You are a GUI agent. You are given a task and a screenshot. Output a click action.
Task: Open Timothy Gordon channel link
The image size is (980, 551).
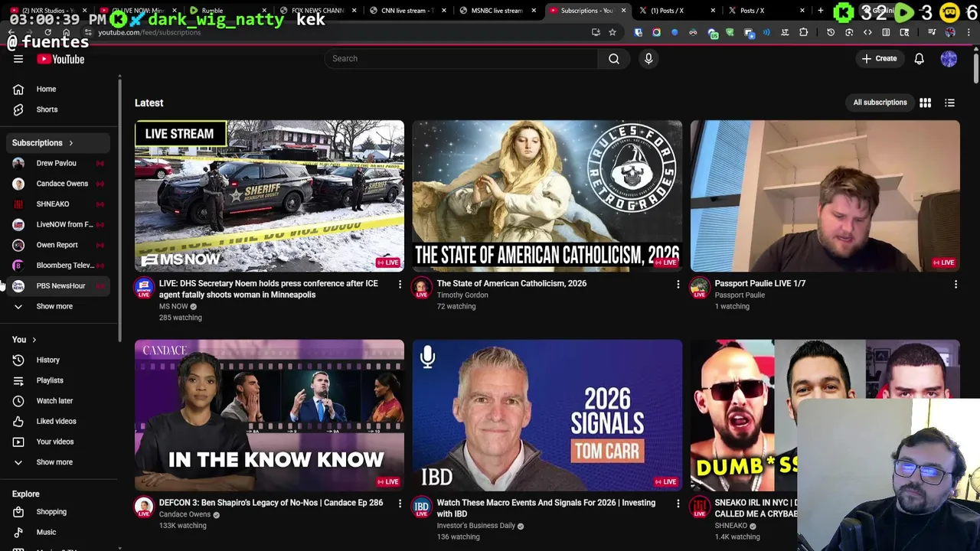click(462, 295)
